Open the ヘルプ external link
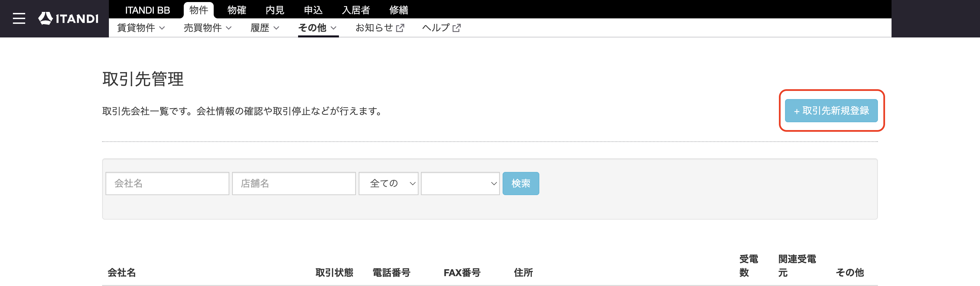980x286 pixels. point(441,28)
